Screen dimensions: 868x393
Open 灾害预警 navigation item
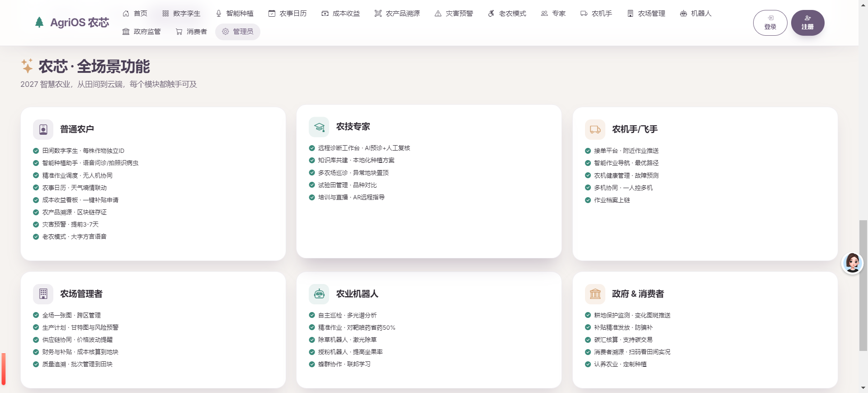453,14
